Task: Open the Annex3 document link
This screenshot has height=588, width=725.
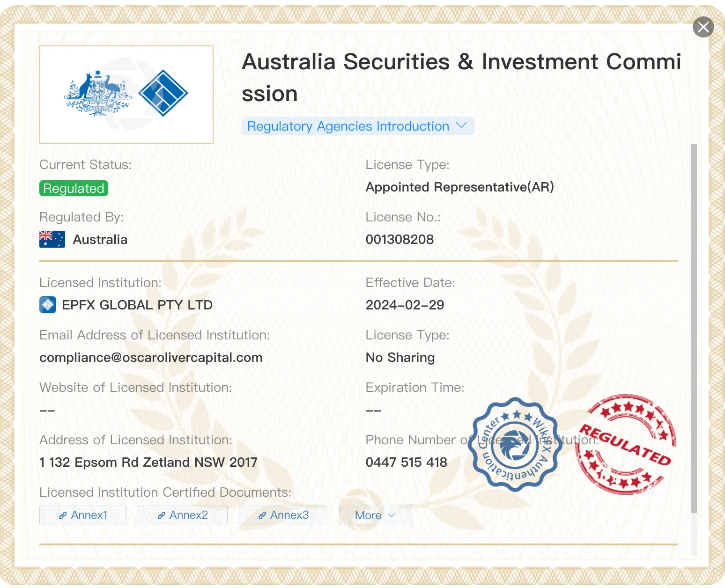Action: pos(283,515)
